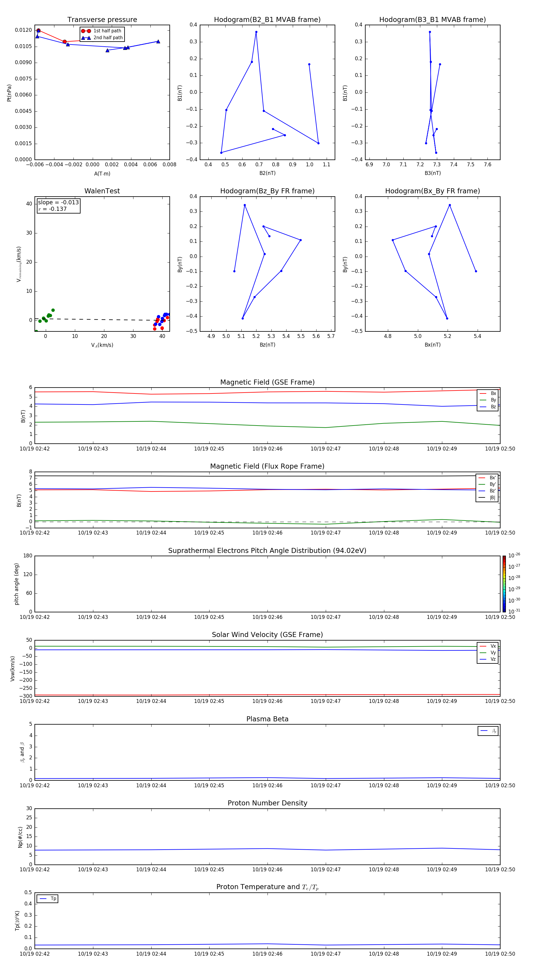Click the 'VA(km/s)' x-axis label
The height and width of the screenshot is (980, 535).
coord(102,345)
